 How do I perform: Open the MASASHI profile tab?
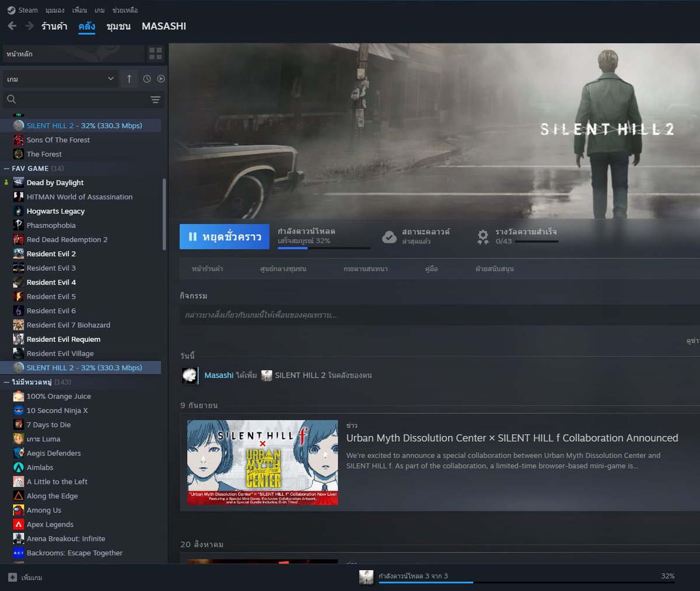point(164,26)
